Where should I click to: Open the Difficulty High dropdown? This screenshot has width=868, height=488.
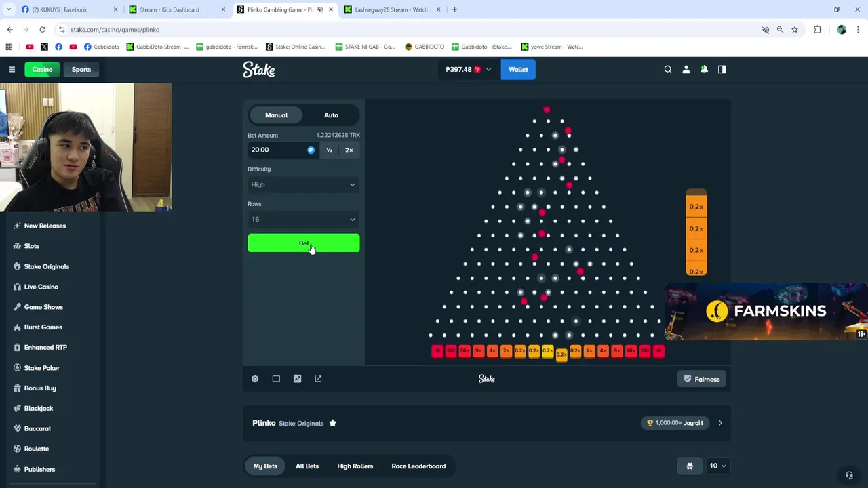[x=303, y=184]
